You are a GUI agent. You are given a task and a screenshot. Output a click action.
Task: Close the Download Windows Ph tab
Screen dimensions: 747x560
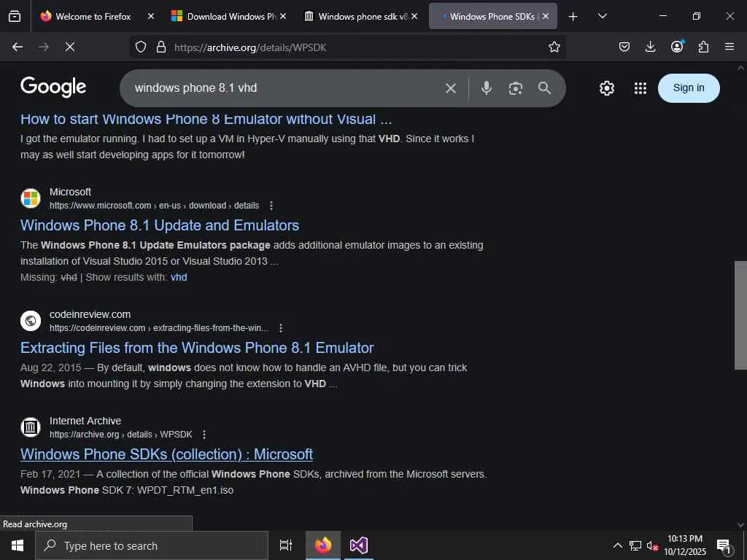pyautogui.click(x=282, y=16)
